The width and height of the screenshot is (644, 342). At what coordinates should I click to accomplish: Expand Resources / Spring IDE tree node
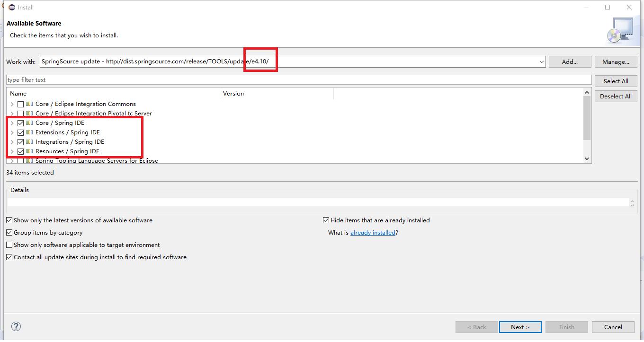coord(12,151)
